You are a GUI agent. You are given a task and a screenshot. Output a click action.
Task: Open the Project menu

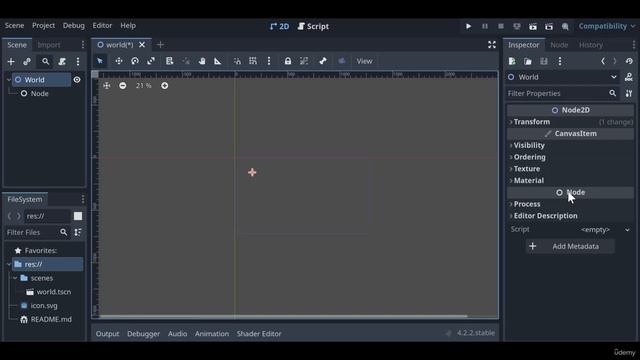pos(43,25)
